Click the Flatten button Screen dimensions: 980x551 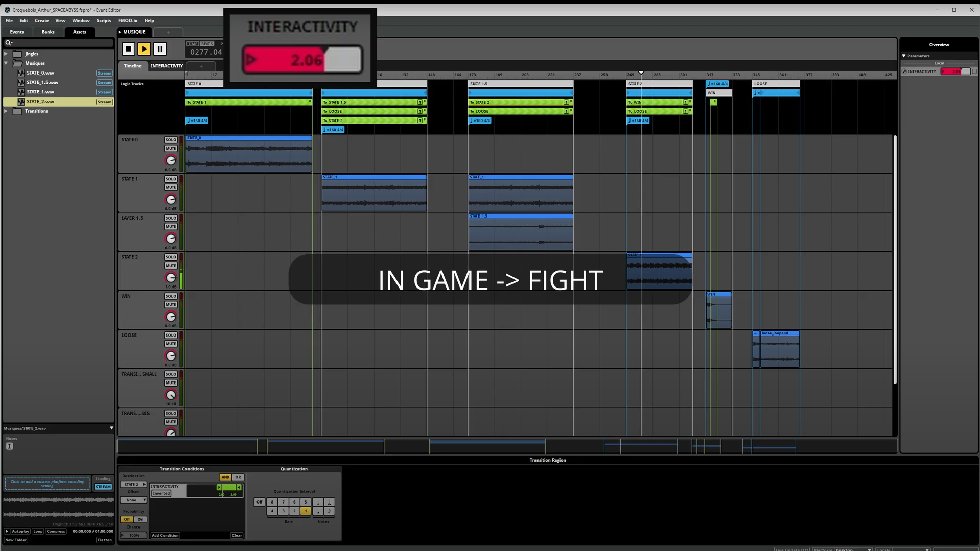pyautogui.click(x=104, y=540)
